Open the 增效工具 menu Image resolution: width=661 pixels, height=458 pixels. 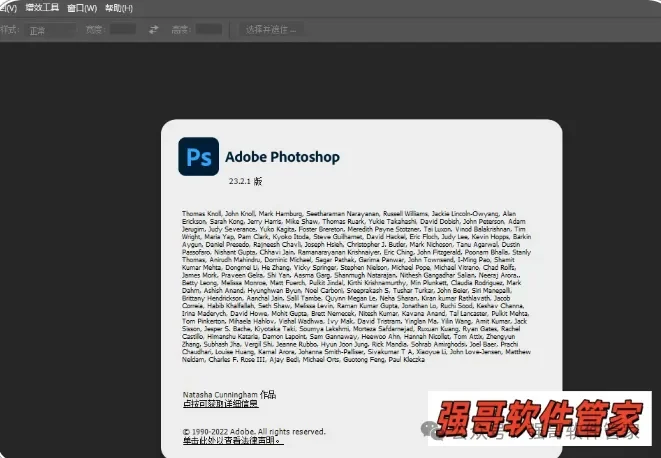(x=42, y=8)
